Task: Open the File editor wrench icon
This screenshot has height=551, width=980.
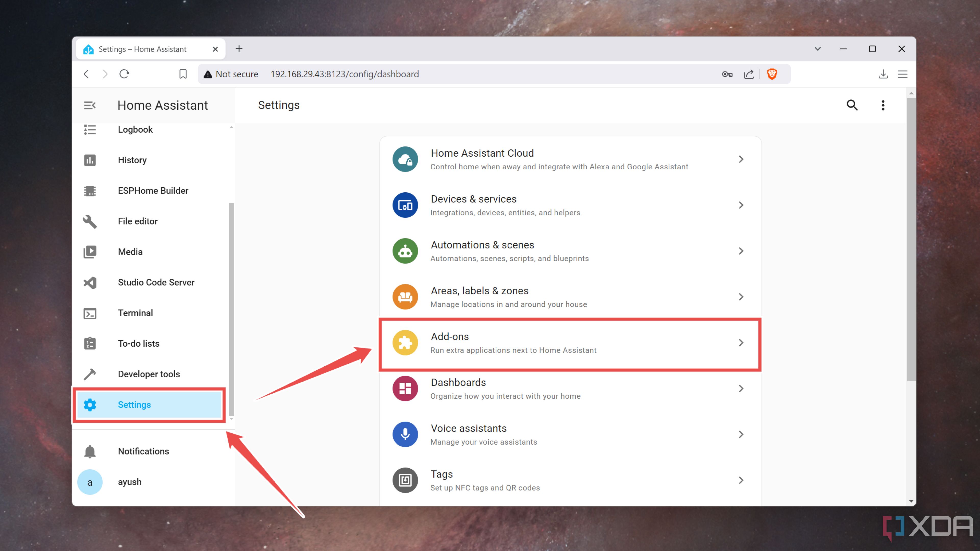Action: coord(90,221)
